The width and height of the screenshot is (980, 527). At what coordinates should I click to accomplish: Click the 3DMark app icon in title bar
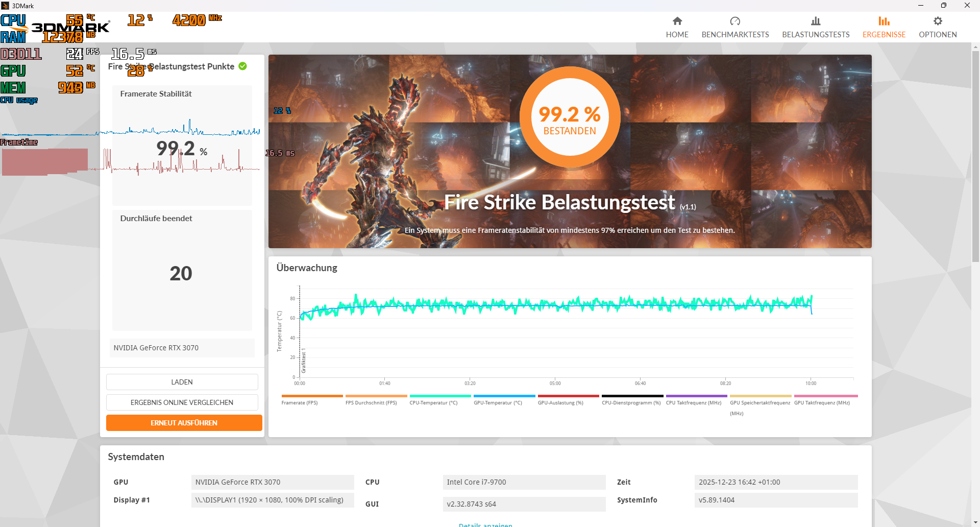(6, 6)
